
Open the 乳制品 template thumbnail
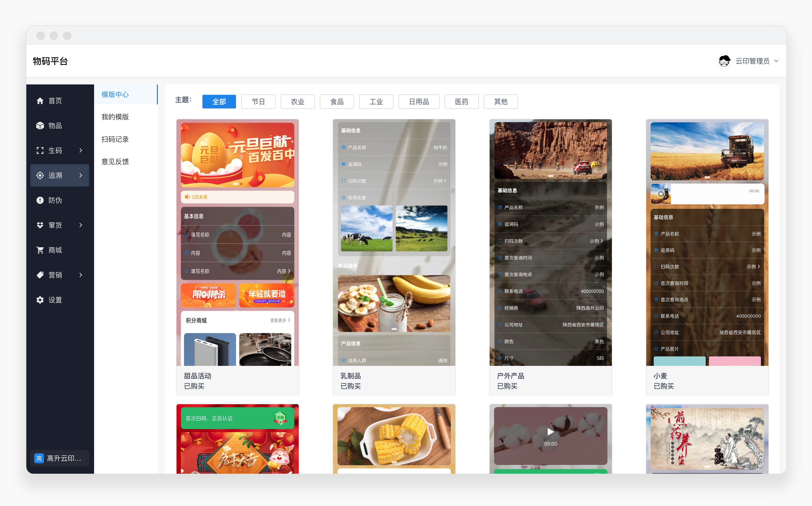[x=394, y=243]
